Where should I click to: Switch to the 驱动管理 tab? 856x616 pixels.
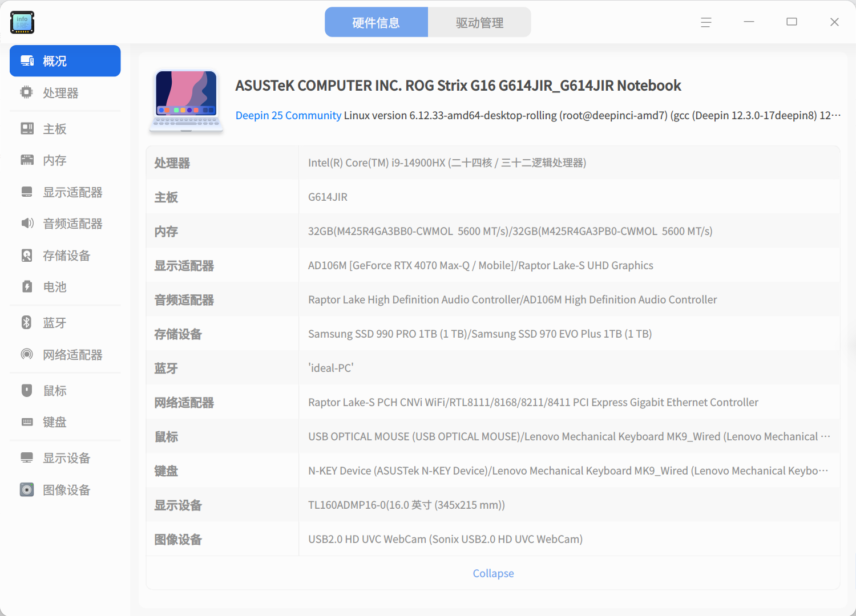pos(479,22)
